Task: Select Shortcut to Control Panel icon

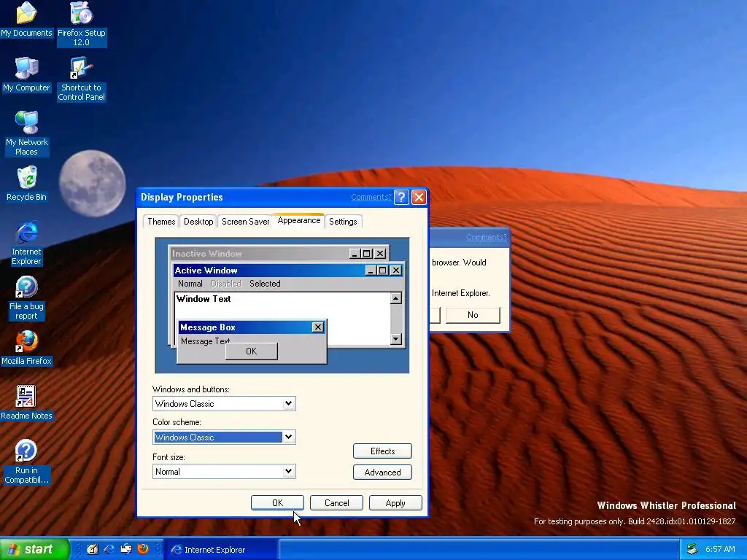Action: point(82,79)
